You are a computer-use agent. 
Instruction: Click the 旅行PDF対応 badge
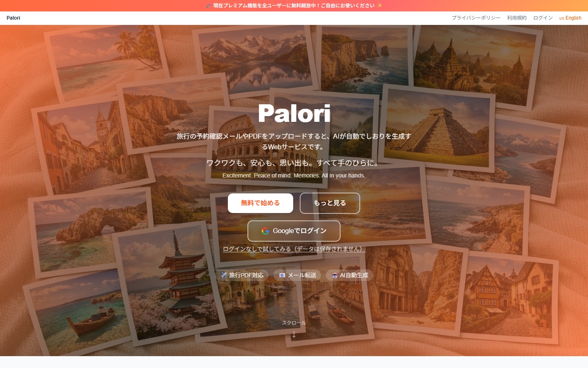tap(242, 275)
